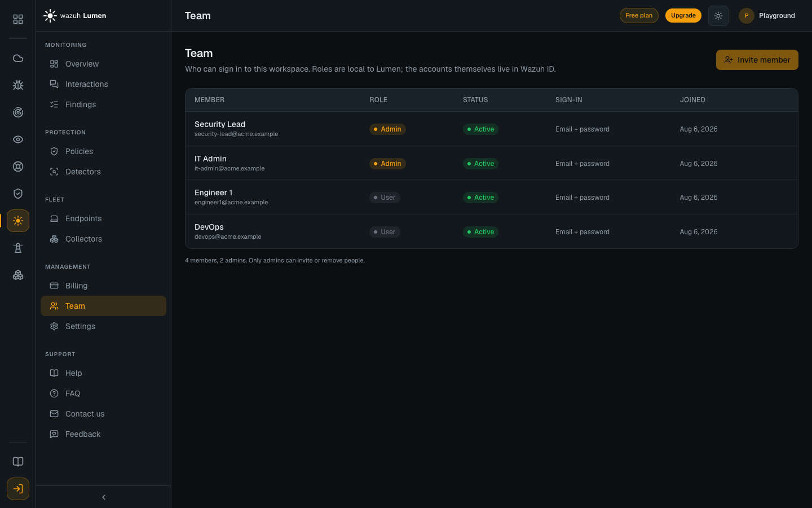The height and width of the screenshot is (508, 812).
Task: Open the bug icon in left rail
Action: click(x=18, y=85)
